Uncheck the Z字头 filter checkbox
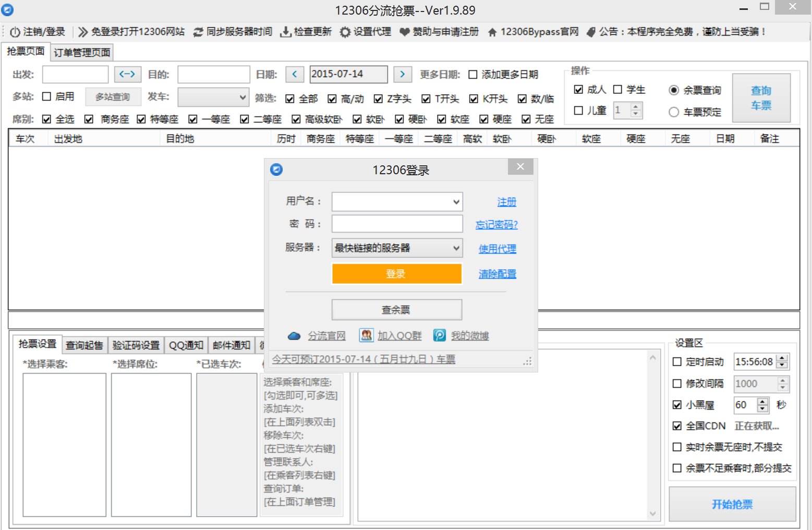This screenshot has height=530, width=812. (379, 99)
